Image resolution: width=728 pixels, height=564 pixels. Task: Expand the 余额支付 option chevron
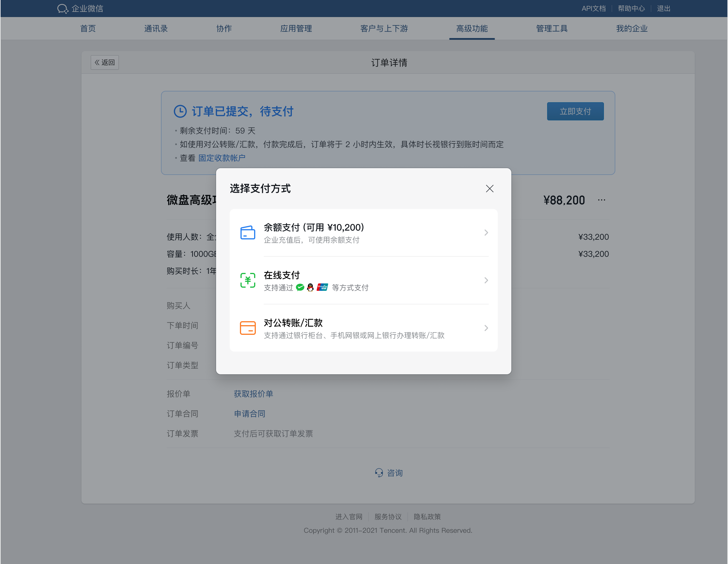486,233
